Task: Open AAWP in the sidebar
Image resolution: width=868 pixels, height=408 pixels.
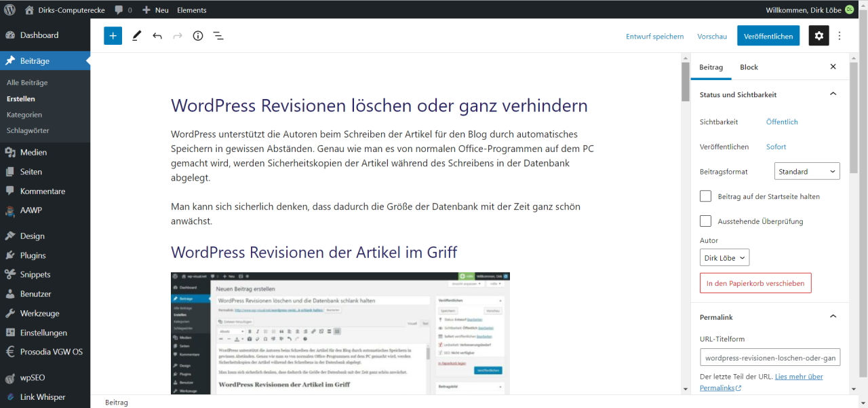Action: (x=45, y=210)
